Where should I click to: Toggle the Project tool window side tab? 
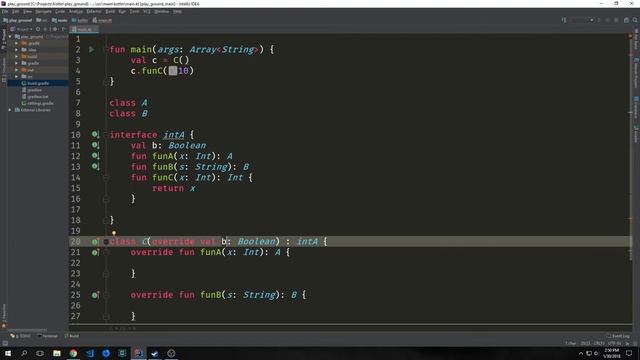4,40
